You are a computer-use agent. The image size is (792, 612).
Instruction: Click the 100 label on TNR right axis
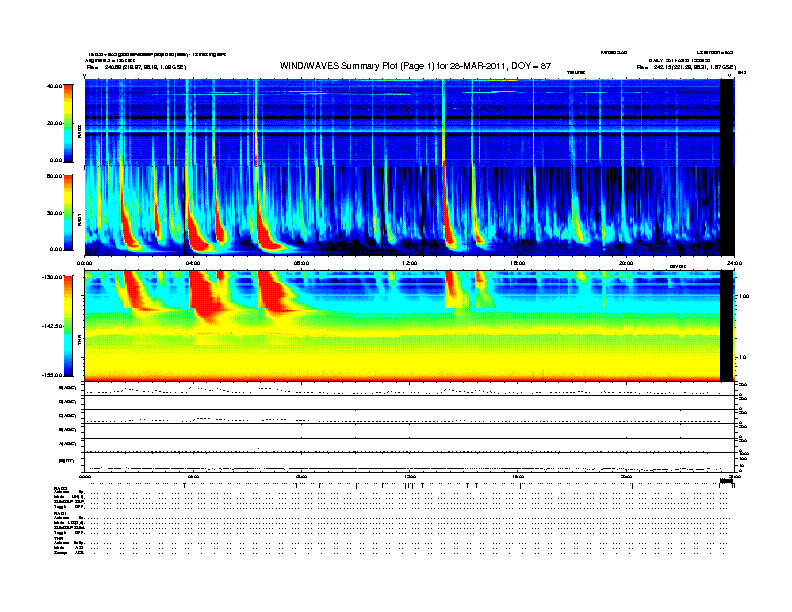point(743,296)
